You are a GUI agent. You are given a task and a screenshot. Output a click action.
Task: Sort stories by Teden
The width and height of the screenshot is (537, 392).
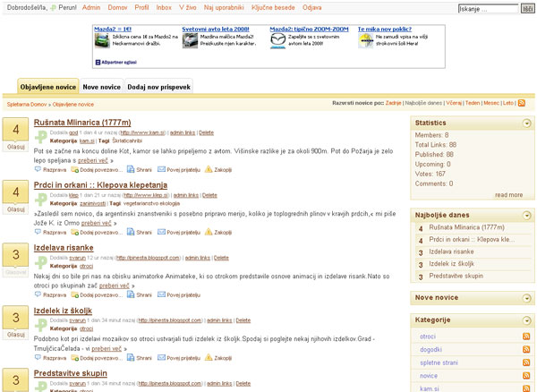tap(473, 103)
